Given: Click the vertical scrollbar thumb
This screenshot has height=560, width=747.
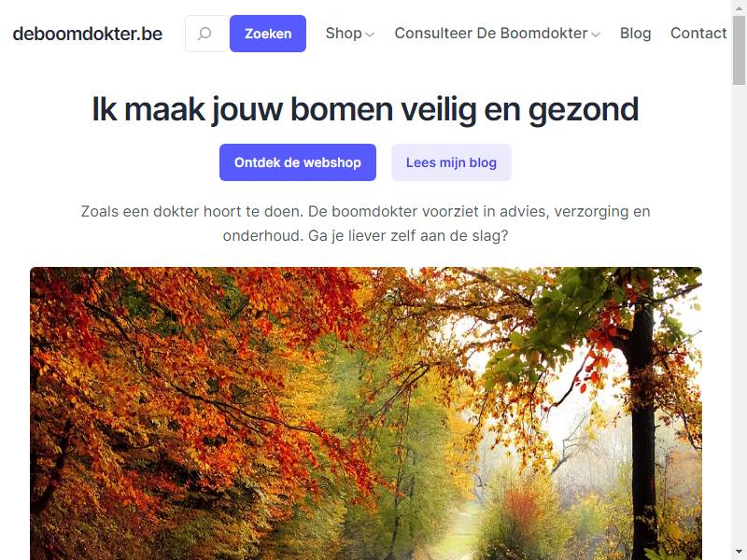Looking at the screenshot, I should (x=739, y=50).
